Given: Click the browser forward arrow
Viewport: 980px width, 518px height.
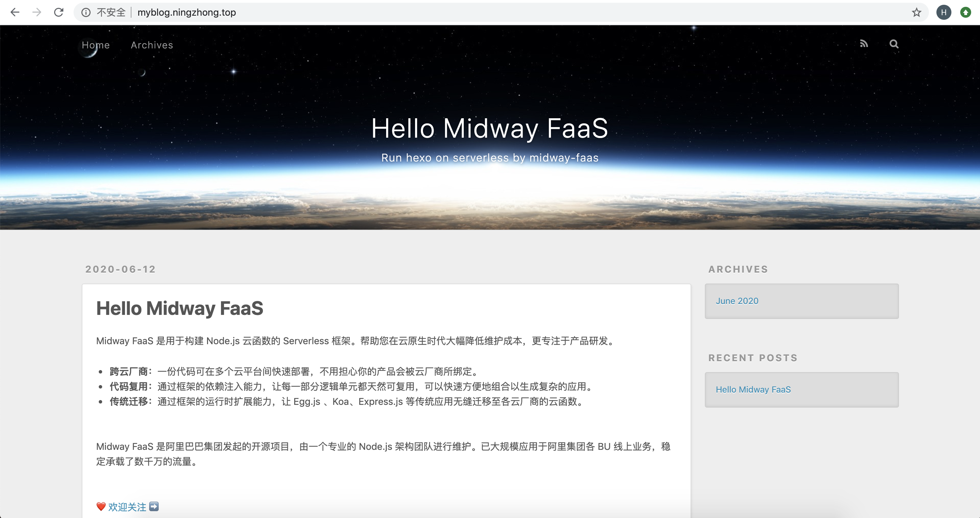Looking at the screenshot, I should point(37,12).
